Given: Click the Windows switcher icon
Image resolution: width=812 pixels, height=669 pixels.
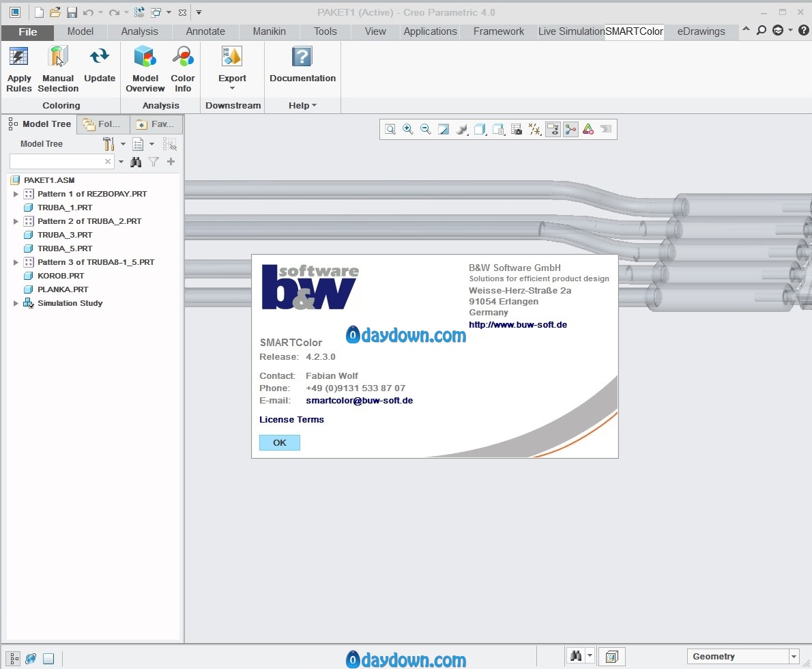Looking at the screenshot, I should point(156,12).
